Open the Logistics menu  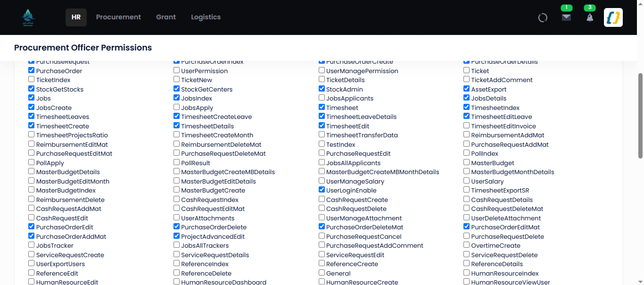(206, 17)
